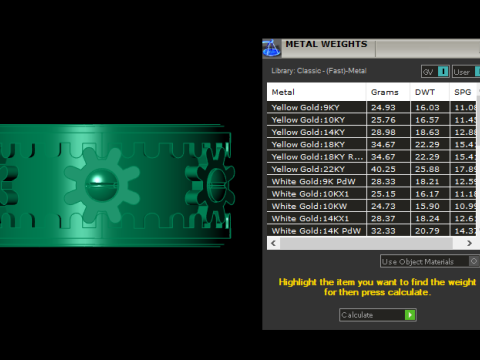This screenshot has height=360, width=480.
Task: Click the horizontal scrollbar right arrow
Action: (x=469, y=243)
